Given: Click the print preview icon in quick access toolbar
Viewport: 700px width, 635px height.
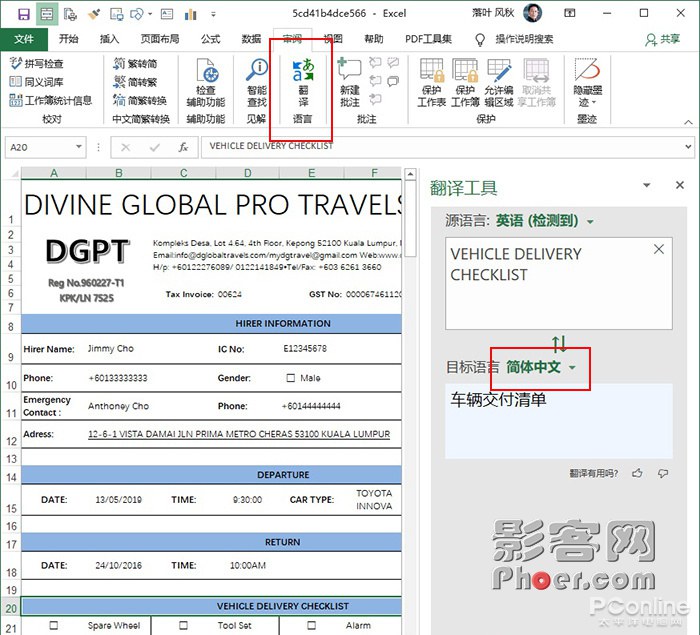Looking at the screenshot, I should [70, 14].
